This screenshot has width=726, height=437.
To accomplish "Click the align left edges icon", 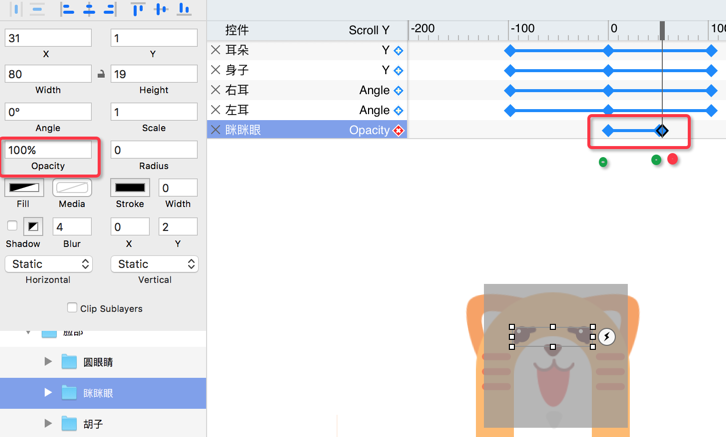I will tap(68, 9).
